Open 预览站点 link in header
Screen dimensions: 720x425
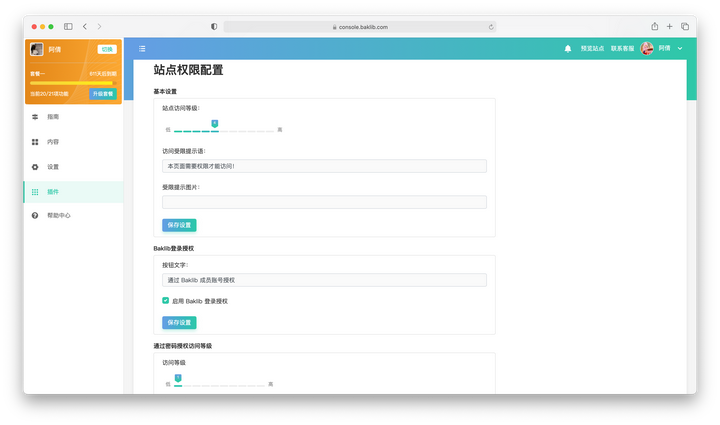(592, 48)
